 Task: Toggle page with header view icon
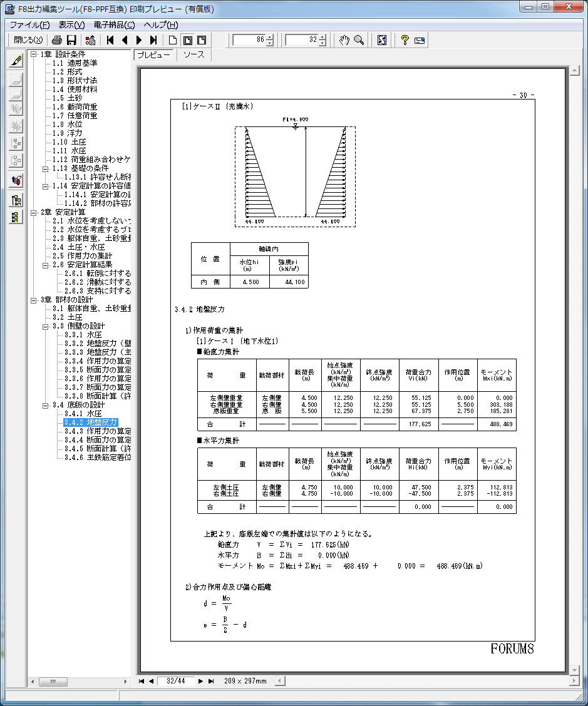coord(202,40)
